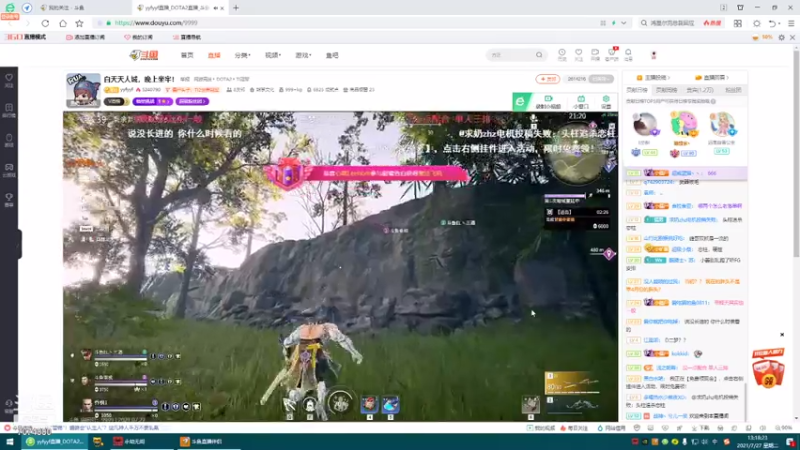Open the messages icon in header
This screenshot has height=450, width=800.
coord(595,55)
